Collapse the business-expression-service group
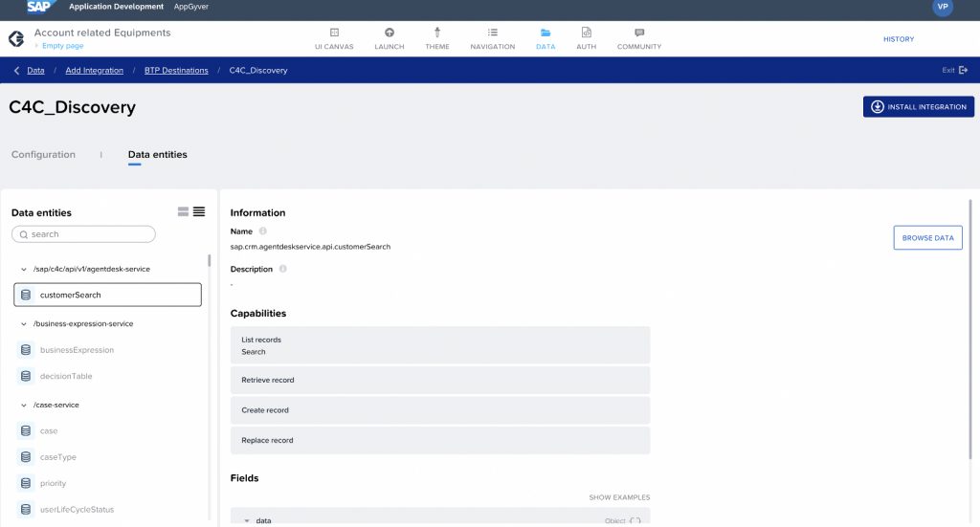 coord(24,324)
